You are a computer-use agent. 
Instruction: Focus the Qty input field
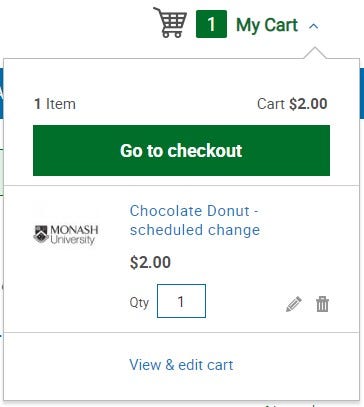(181, 301)
